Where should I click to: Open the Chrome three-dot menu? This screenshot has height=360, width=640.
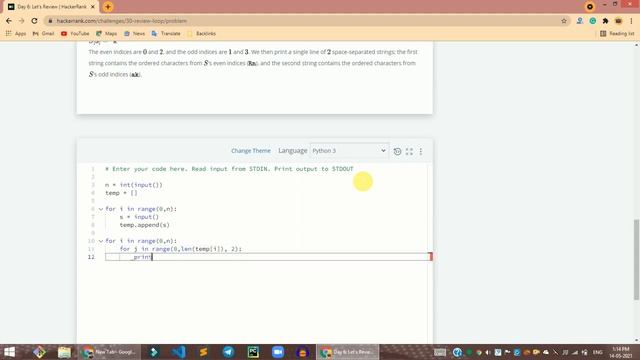pos(631,21)
